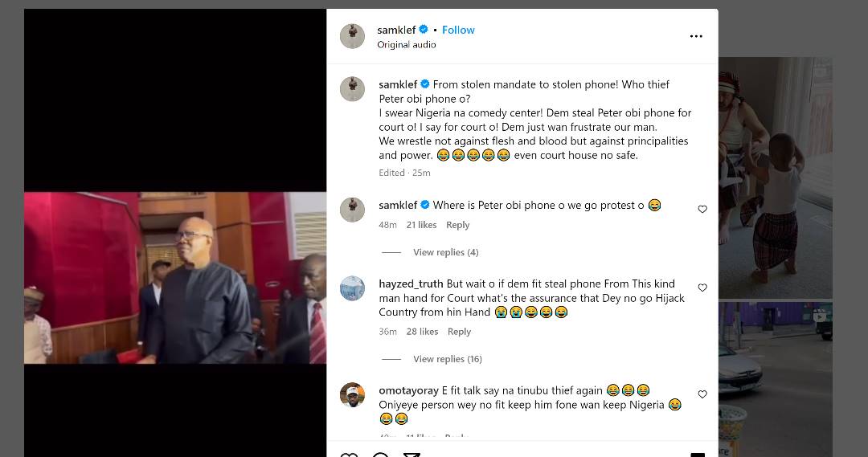The width and height of the screenshot is (868, 457).
Task: Follow samklef
Action: point(458,30)
